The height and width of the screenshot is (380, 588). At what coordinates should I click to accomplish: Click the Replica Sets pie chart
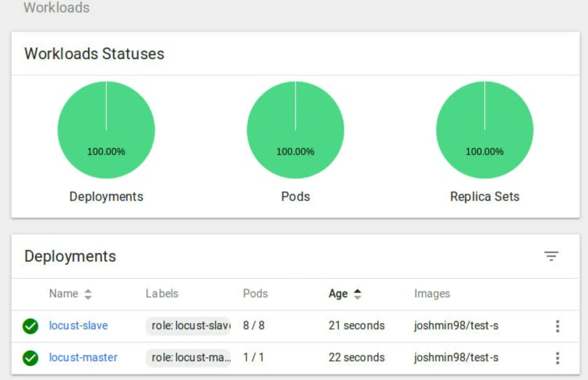tap(484, 130)
